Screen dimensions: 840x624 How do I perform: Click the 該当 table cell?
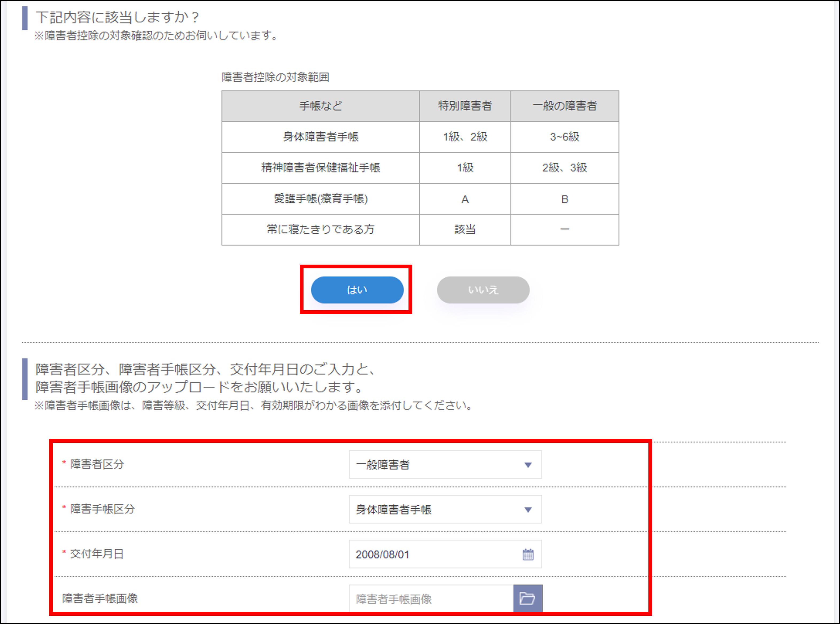point(465,229)
